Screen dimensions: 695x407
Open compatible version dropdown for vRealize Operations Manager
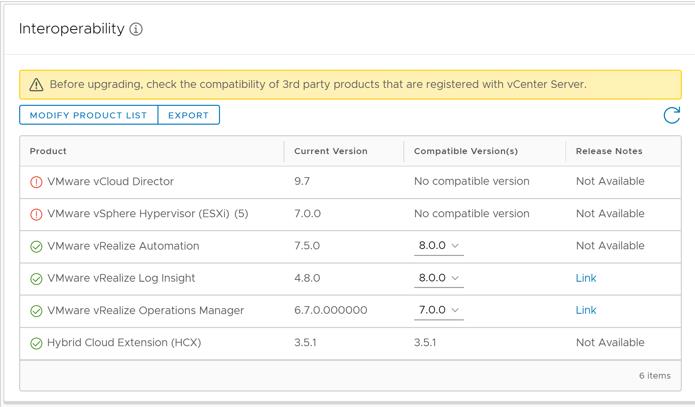pyautogui.click(x=439, y=310)
